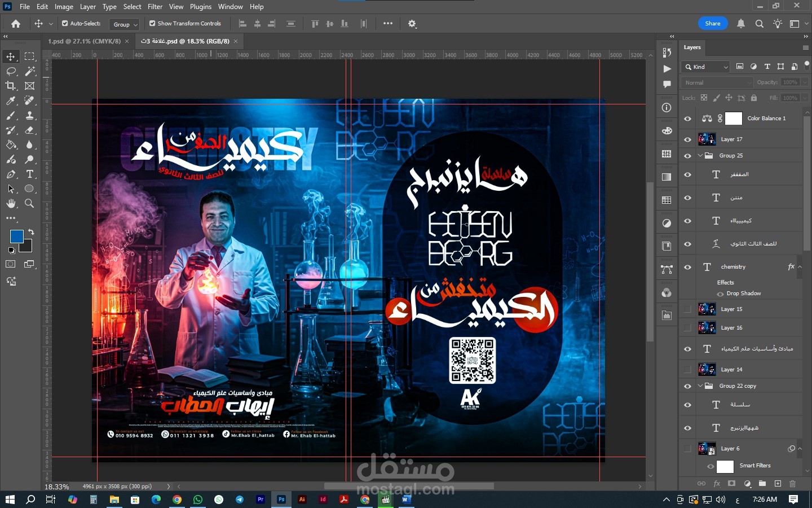Toggle the Auto-Select checkbox

coord(65,24)
